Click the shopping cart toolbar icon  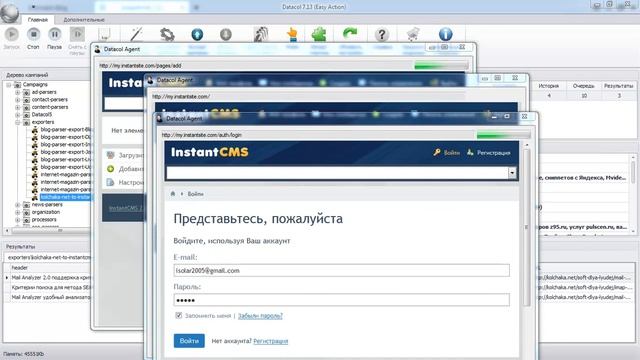[413, 35]
